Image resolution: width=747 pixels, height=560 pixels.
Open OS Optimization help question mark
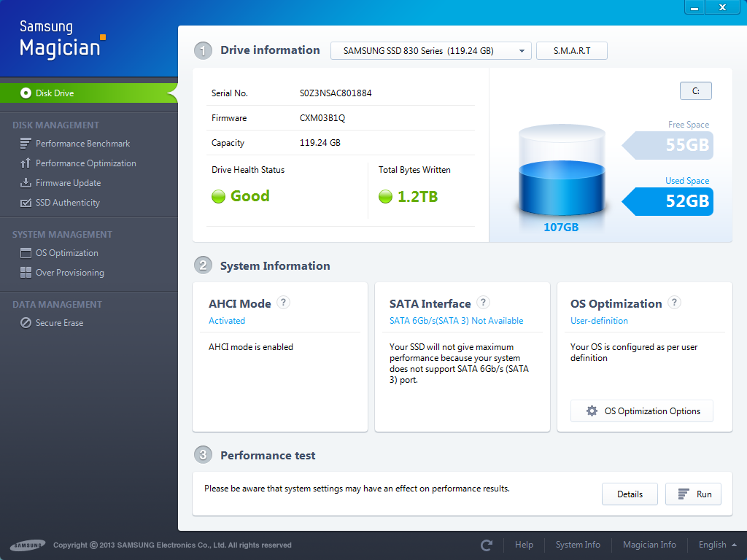pos(674,303)
